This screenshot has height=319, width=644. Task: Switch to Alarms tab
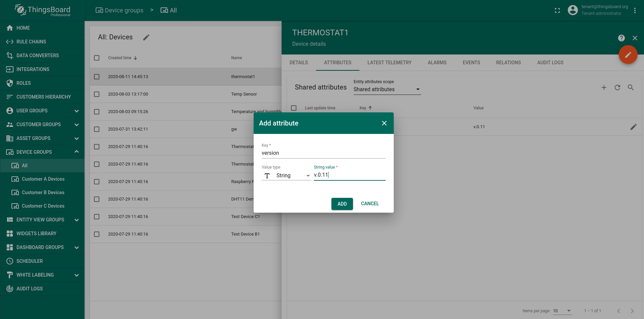(437, 63)
